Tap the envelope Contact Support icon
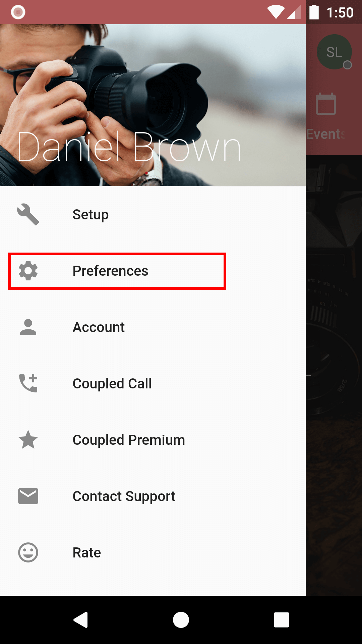This screenshot has height=644, width=362. (28, 496)
